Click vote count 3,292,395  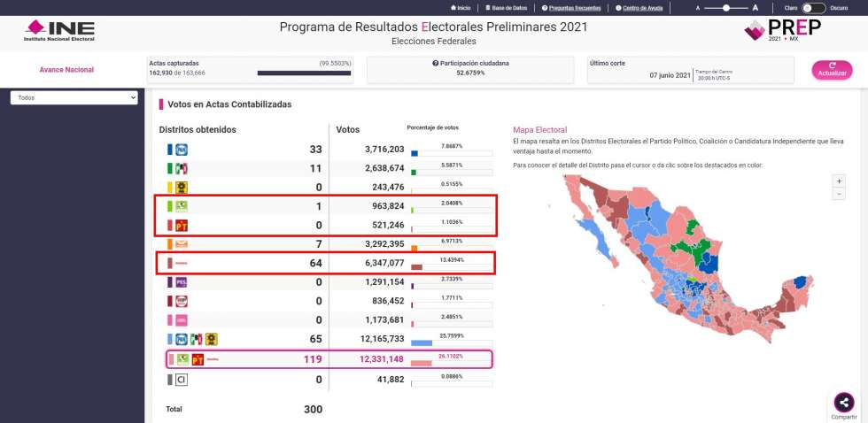pos(384,244)
